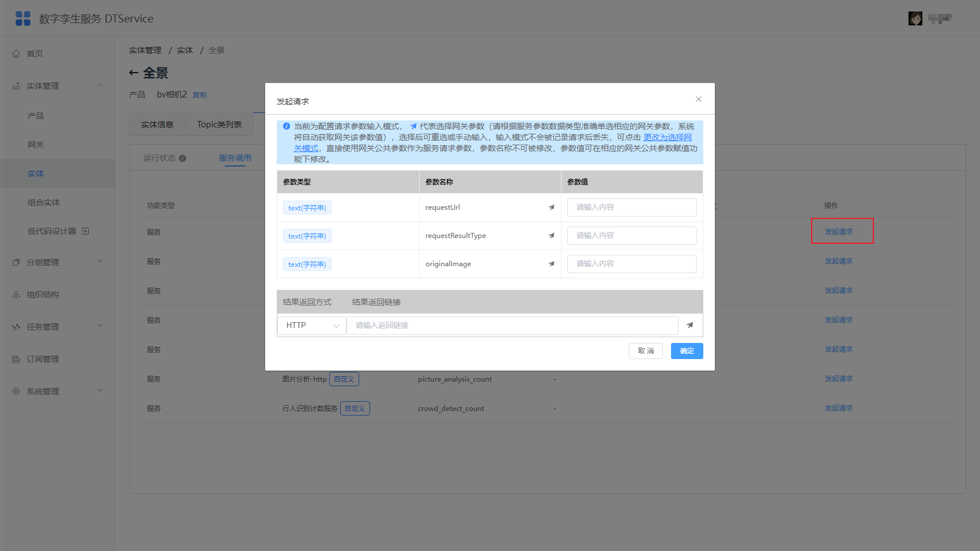Click 发起请求 for crowd_detect_count row
This screenshot has width=980, height=551.
[839, 408]
